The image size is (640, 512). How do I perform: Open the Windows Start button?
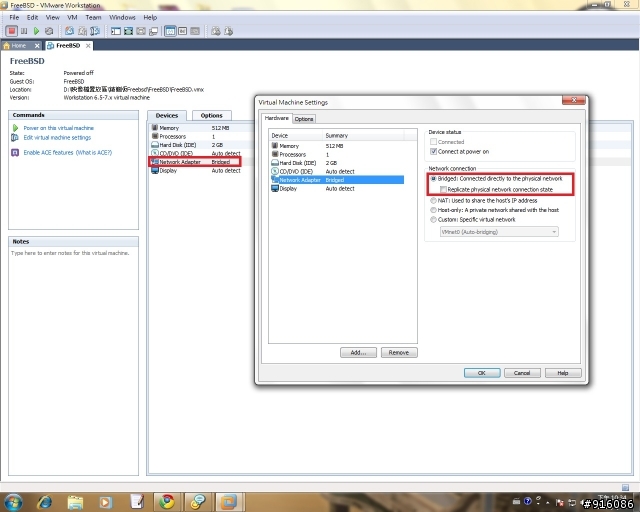click(x=13, y=502)
